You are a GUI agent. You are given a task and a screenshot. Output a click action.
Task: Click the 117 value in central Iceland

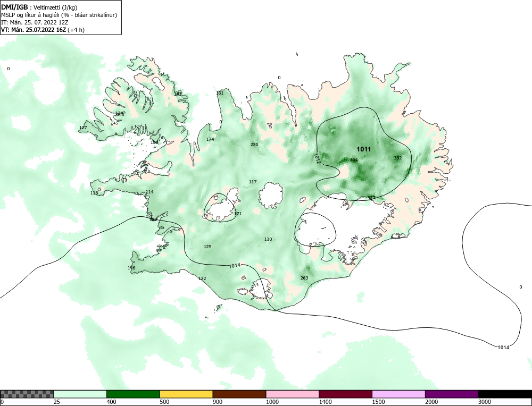[253, 182]
